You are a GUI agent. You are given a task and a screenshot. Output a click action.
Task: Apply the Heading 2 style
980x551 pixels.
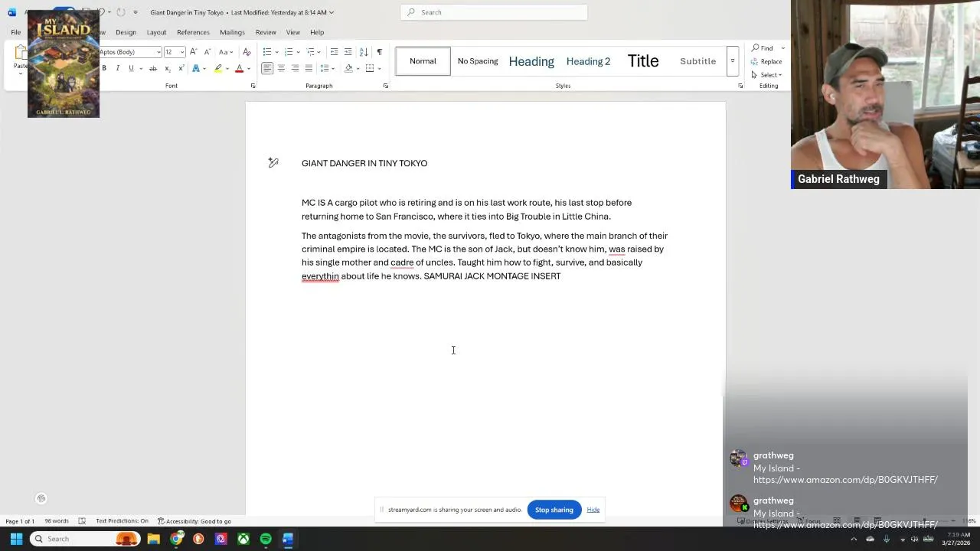pyautogui.click(x=588, y=61)
